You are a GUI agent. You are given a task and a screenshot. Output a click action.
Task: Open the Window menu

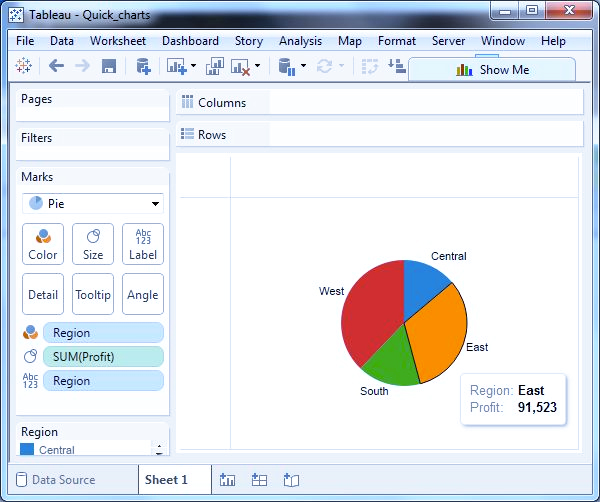click(x=503, y=41)
